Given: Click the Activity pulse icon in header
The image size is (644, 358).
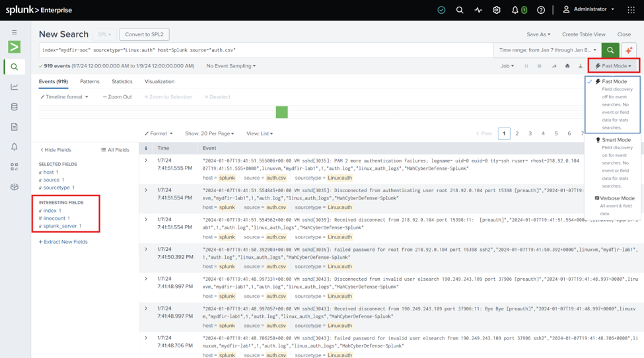Looking at the screenshot, I should tap(478, 10).
